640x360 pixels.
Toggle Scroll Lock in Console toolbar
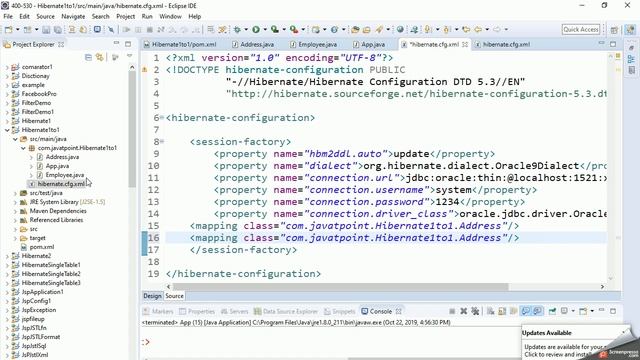click(x=502, y=311)
